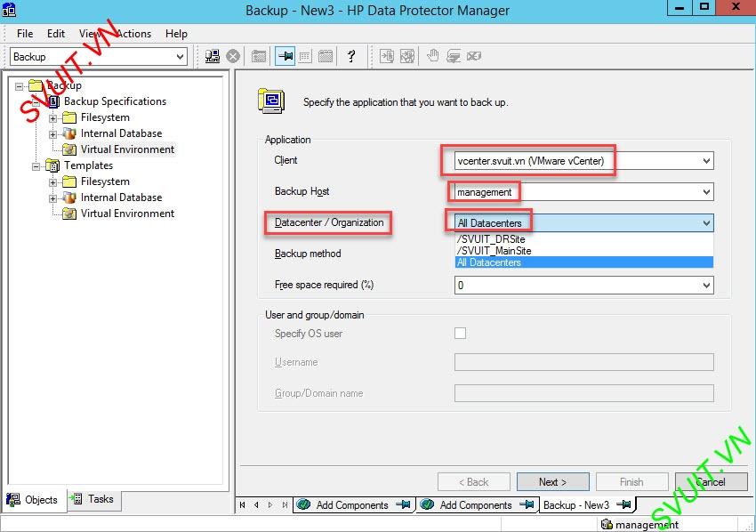Viewport: 756px width, 532px height.
Task: Click the grayed preview backup toolbar icon
Action: [x=407, y=56]
